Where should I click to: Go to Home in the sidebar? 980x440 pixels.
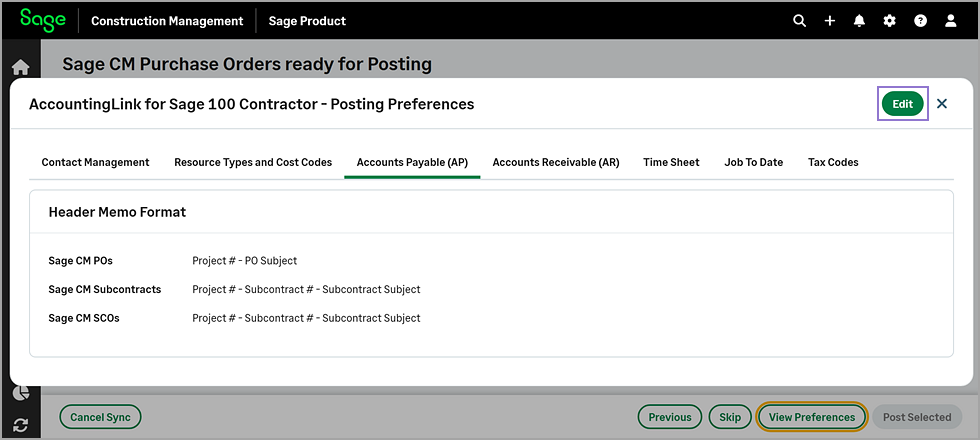point(21,67)
